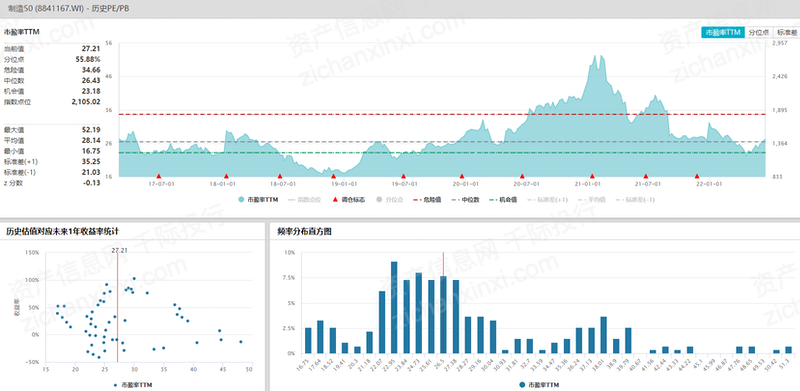Show 标准差(+1) line via legend
The height and width of the screenshot is (391, 800).
547,200
